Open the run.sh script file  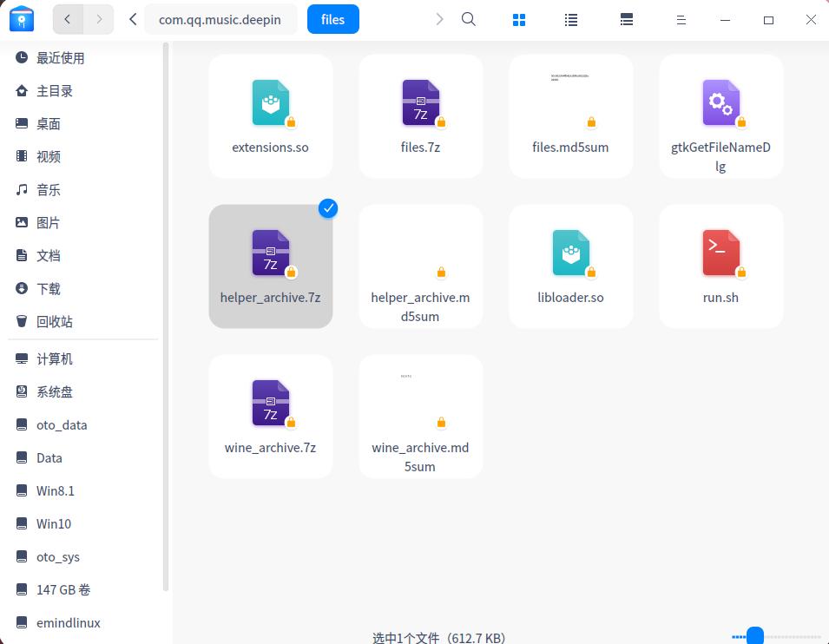coord(720,266)
